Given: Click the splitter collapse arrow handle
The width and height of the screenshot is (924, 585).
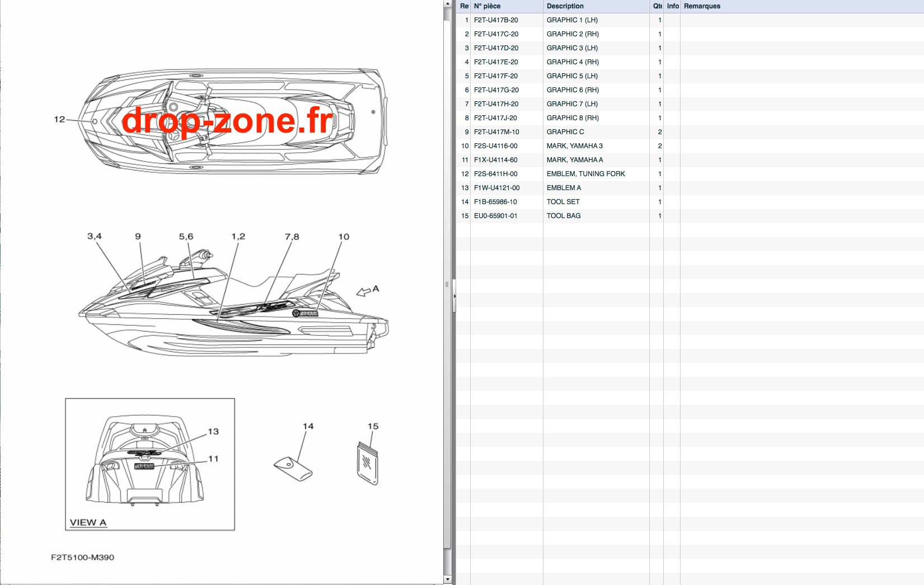Looking at the screenshot, I should 454,296.
